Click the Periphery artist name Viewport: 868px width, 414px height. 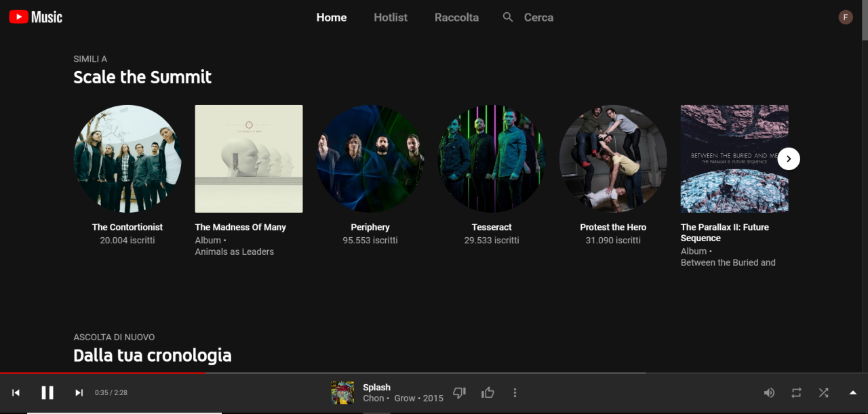[370, 227]
